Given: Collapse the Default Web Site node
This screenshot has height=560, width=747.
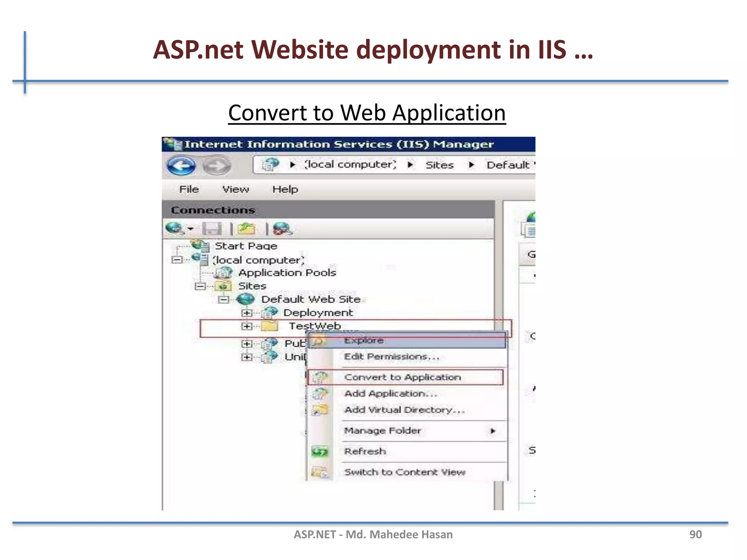Looking at the screenshot, I should [x=223, y=300].
